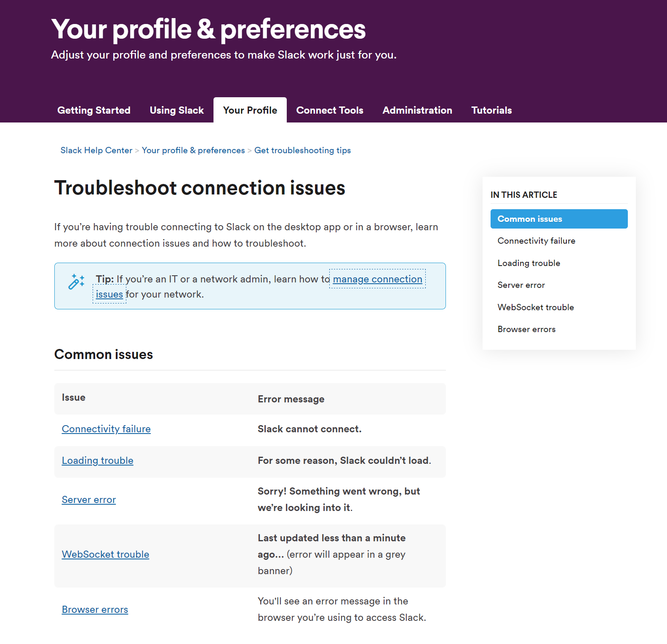The height and width of the screenshot is (644, 667).
Task: Switch to the Getting Started tab
Action: tap(93, 110)
